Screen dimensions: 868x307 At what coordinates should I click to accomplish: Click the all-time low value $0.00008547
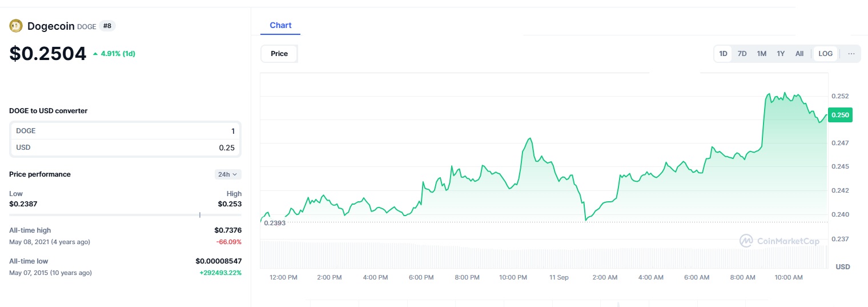coord(219,261)
